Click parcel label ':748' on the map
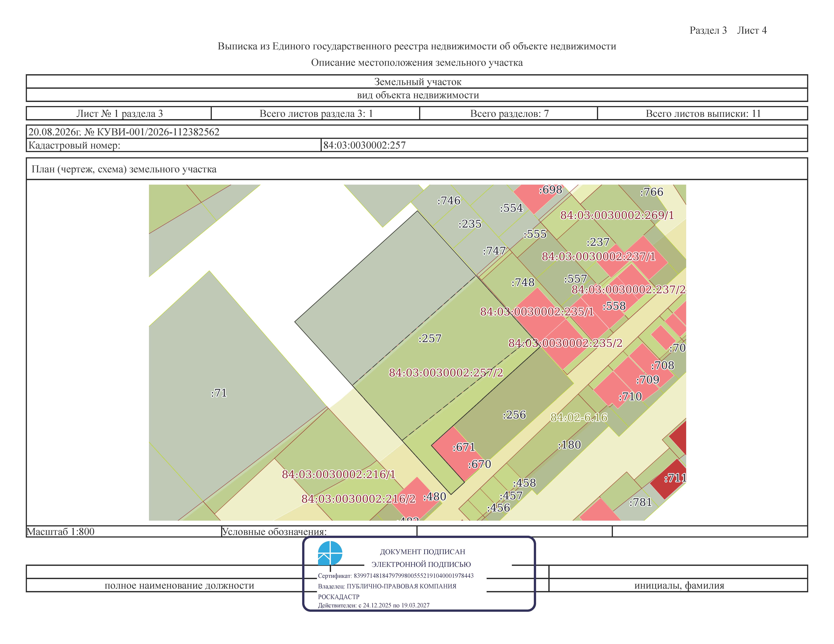The image size is (834, 644). pyautogui.click(x=523, y=282)
